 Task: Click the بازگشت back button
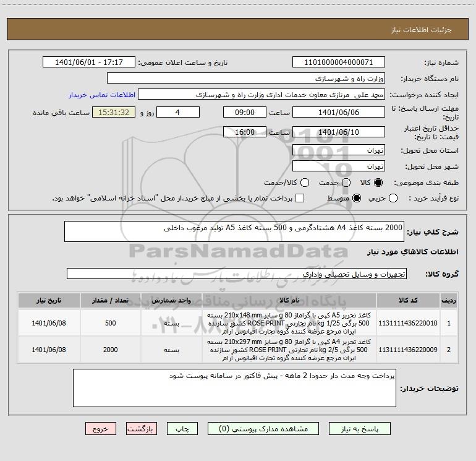tap(142, 428)
